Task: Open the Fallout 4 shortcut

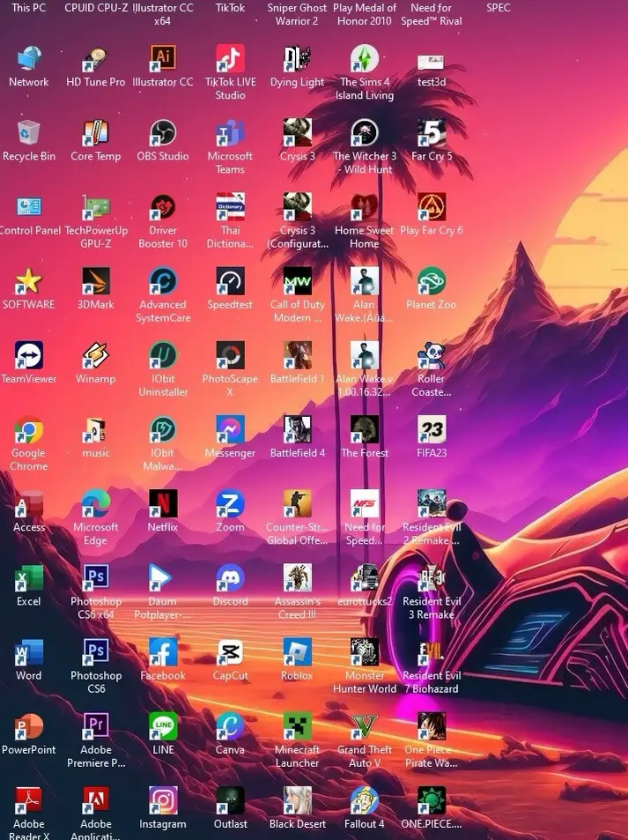Action: (x=365, y=800)
